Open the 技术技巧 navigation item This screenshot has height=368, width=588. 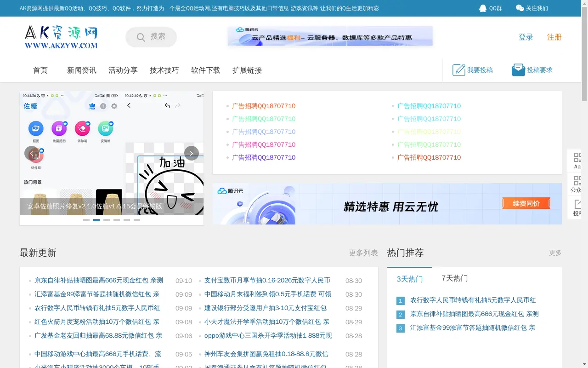[164, 70]
